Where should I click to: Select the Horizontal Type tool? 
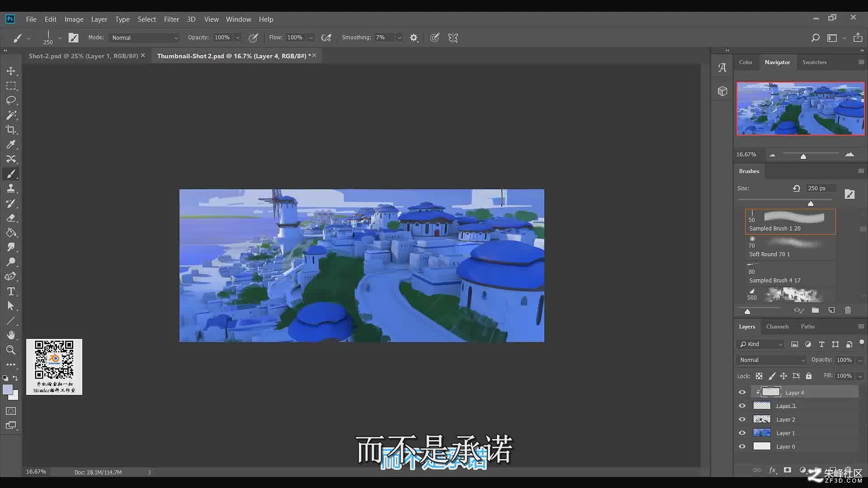pyautogui.click(x=11, y=291)
